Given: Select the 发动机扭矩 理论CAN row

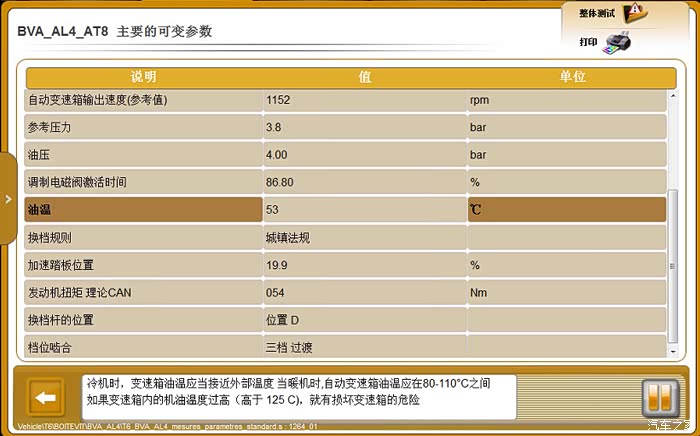Looking at the screenshot, I should 345,293.
